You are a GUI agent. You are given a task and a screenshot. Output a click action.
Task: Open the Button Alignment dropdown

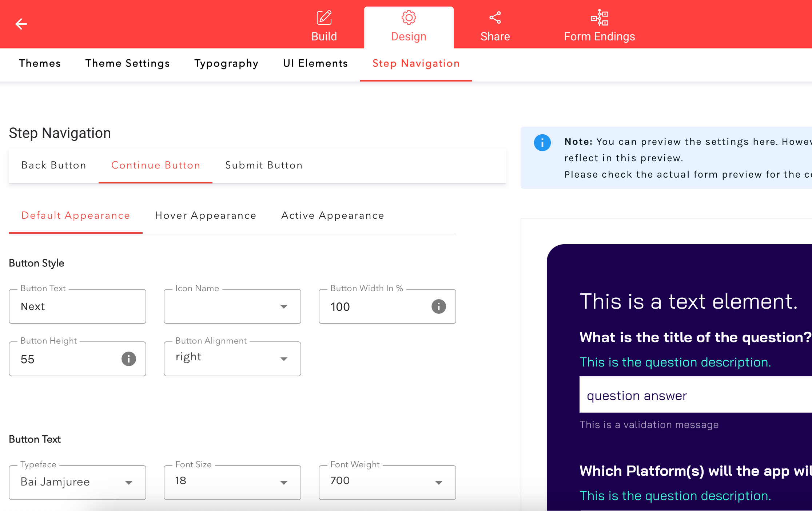point(284,359)
